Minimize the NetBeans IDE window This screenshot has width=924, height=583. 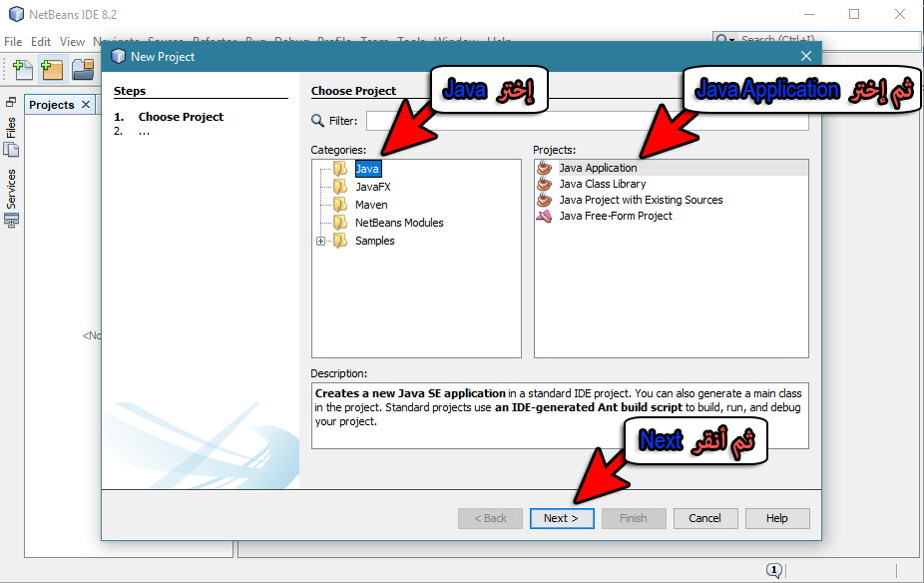click(809, 14)
